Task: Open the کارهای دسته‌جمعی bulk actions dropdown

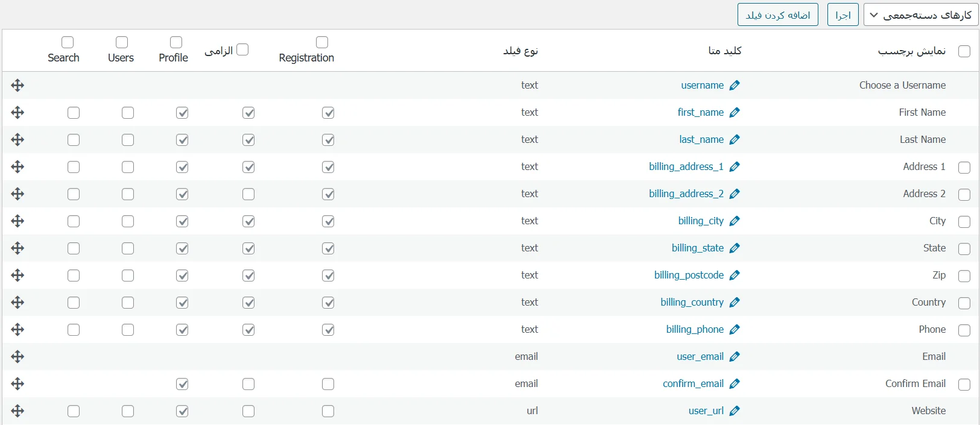Action: click(x=920, y=15)
